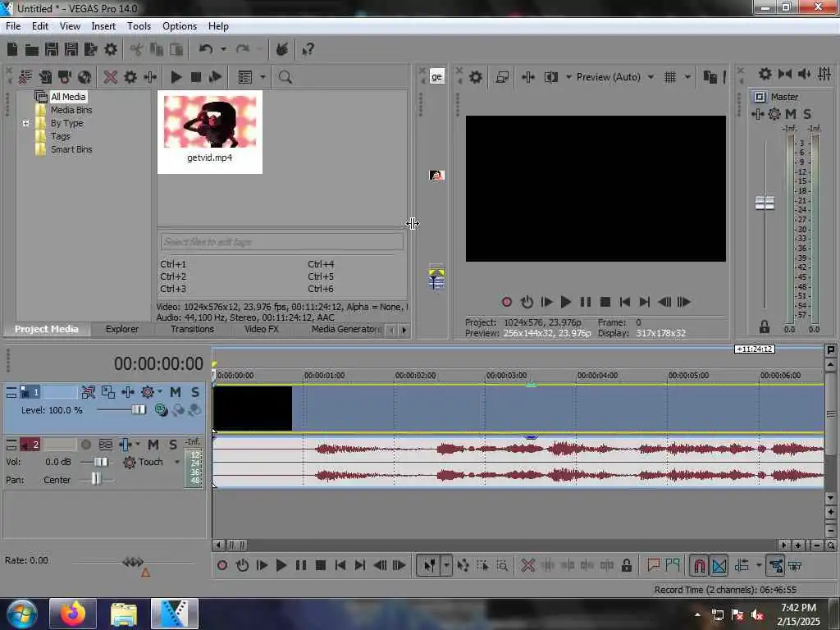
Task: Stop media preview in Project Media toolbar
Action: [196, 77]
